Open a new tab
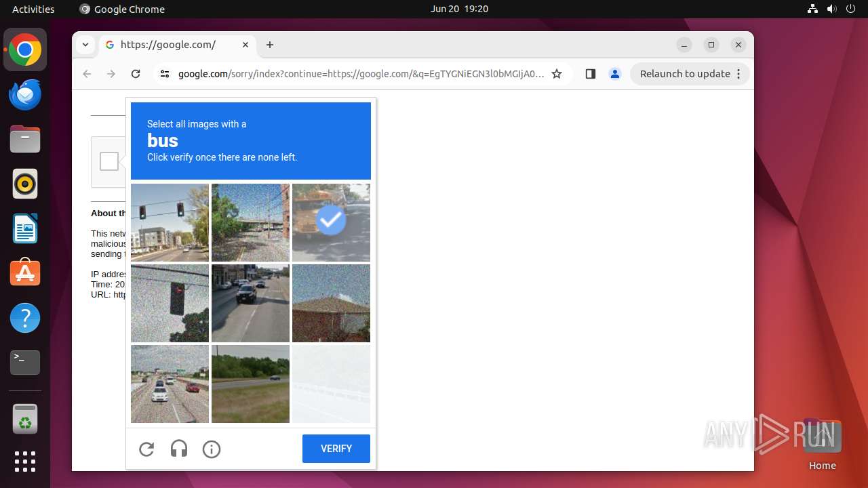The image size is (868, 488). point(270,45)
